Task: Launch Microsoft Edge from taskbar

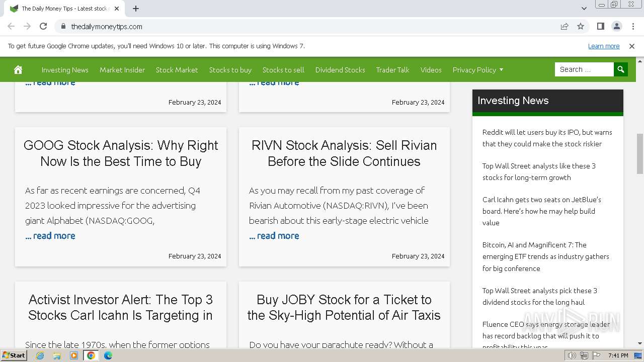Action: pyautogui.click(x=108, y=355)
